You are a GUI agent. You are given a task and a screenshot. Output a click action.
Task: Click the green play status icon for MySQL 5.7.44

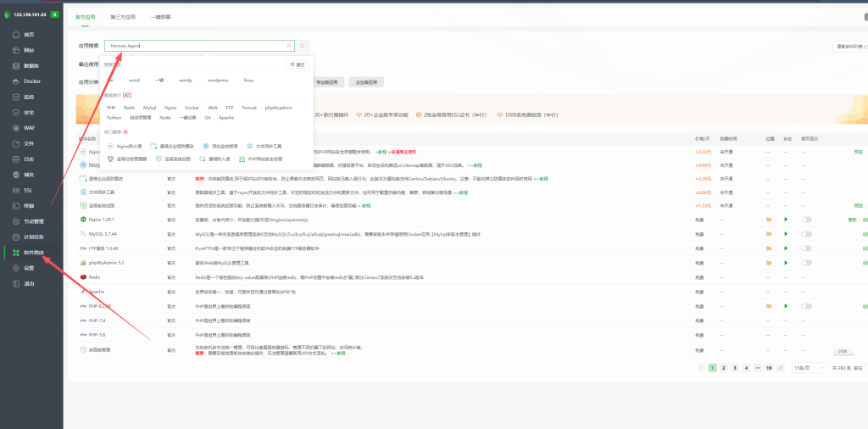pyautogui.click(x=786, y=234)
